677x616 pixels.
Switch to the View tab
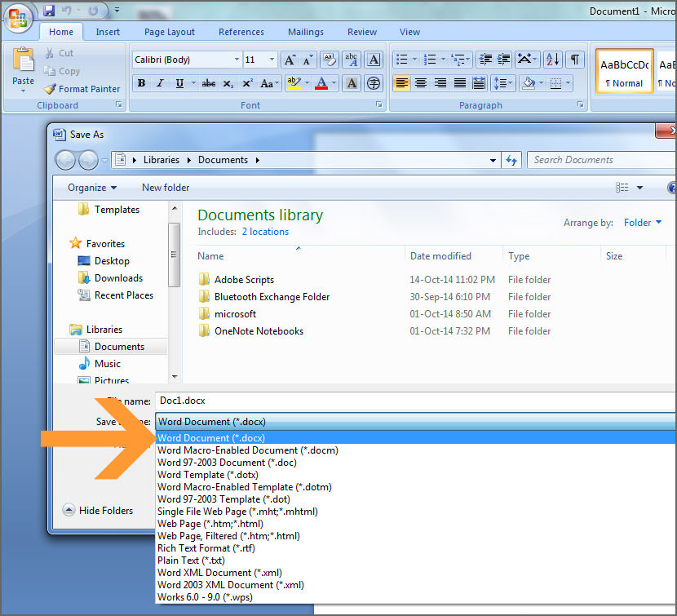[x=409, y=32]
